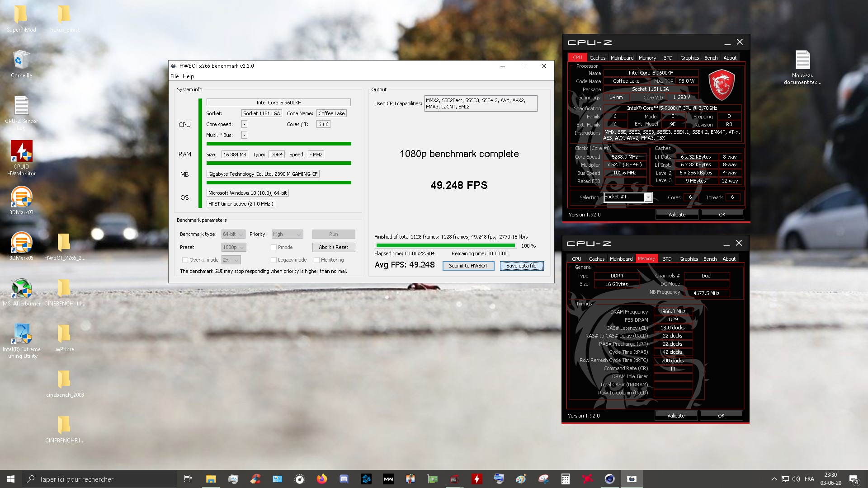The image size is (868, 488).
Task: Open the GPU-Z Sensor Log file
Action: point(21,113)
